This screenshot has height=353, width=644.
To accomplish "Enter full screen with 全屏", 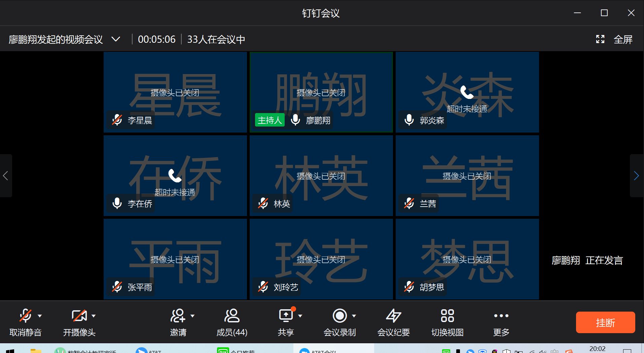I will click(x=614, y=39).
